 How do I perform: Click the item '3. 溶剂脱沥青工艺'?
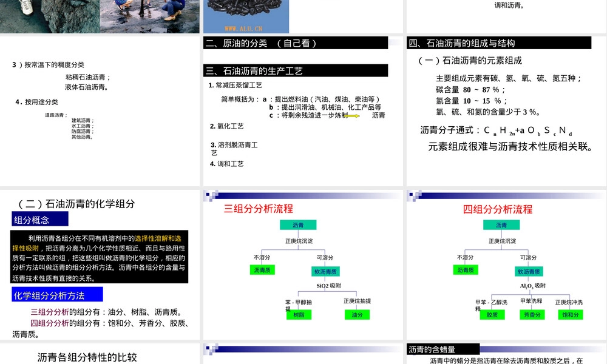pyautogui.click(x=234, y=149)
